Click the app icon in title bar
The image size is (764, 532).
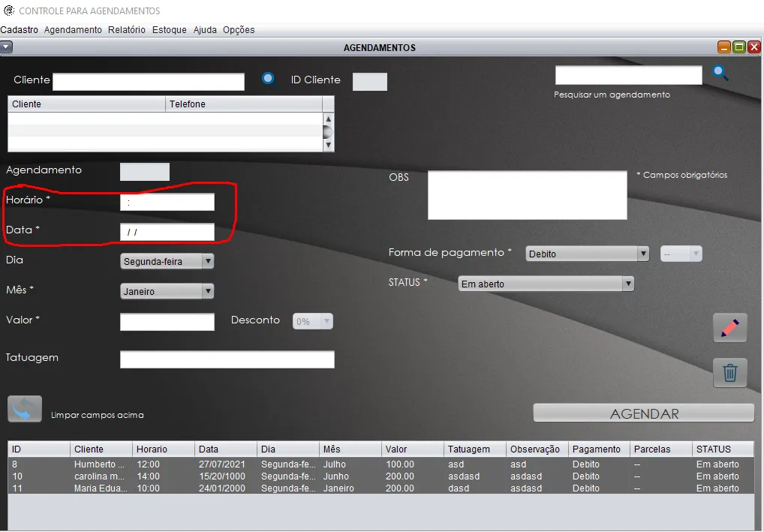(x=9, y=11)
